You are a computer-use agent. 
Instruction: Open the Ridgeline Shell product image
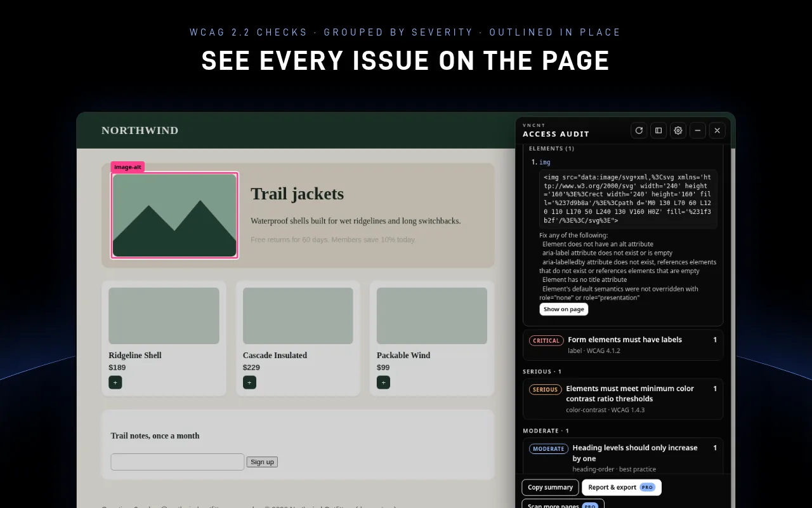(164, 316)
